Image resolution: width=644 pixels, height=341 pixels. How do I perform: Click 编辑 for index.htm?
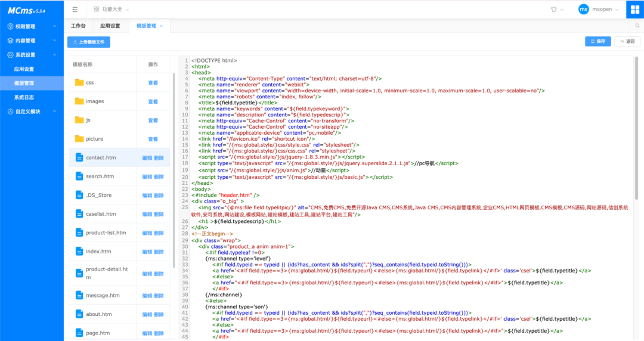point(147,252)
